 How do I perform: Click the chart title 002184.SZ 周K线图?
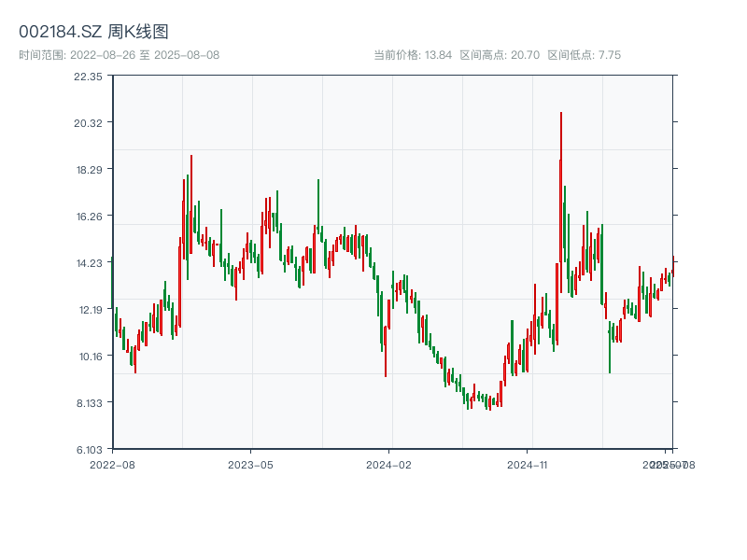(x=94, y=32)
